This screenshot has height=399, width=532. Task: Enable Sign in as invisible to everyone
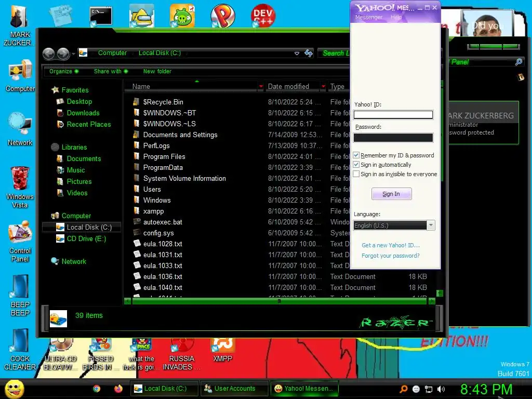coord(356,174)
